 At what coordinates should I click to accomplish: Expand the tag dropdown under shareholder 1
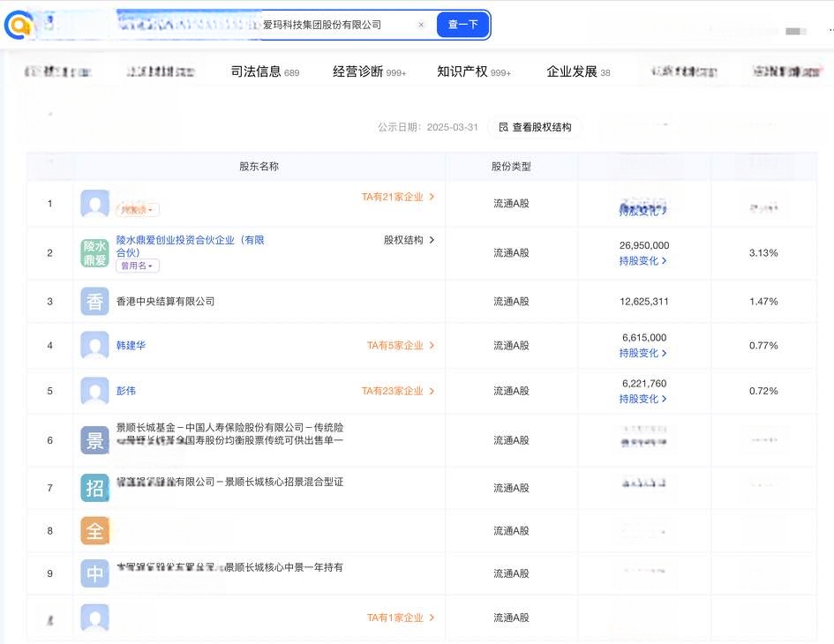click(x=137, y=210)
